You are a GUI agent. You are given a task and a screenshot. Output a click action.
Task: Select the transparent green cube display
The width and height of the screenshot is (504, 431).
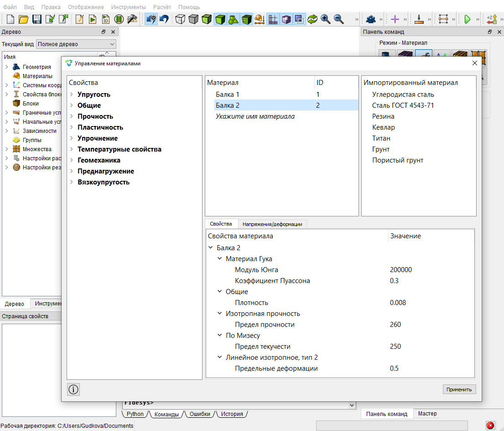click(207, 19)
